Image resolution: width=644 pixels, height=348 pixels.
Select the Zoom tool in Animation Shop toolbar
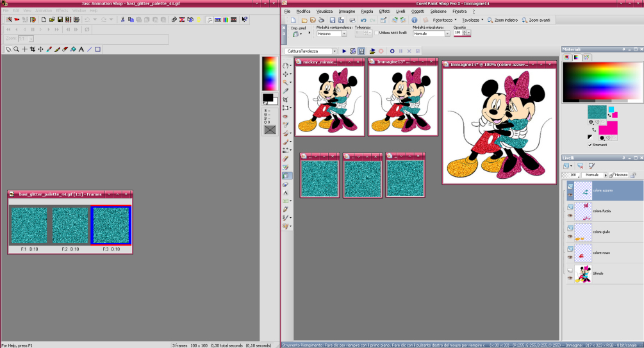[x=17, y=49]
